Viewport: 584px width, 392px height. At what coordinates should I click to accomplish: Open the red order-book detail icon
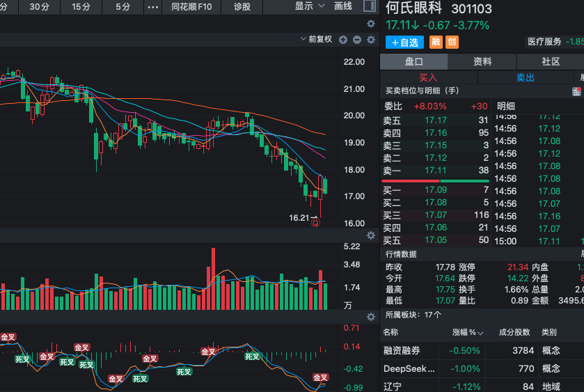click(576, 91)
